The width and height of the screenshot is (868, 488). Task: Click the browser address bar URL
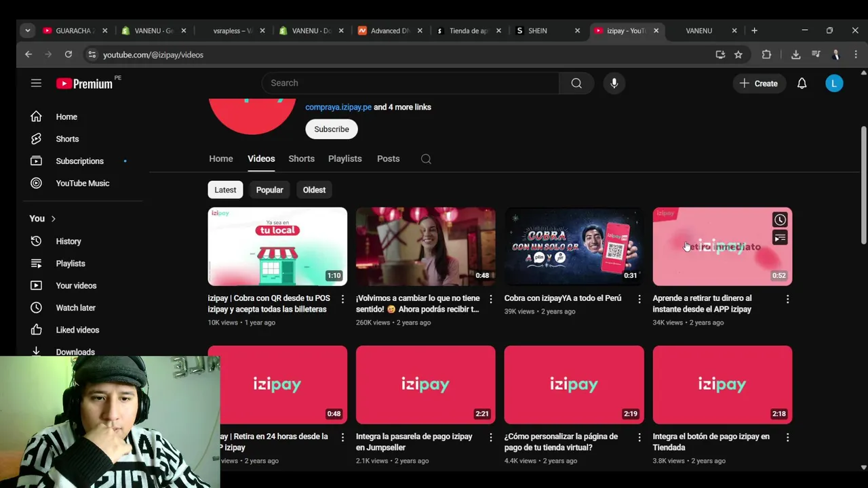click(153, 54)
